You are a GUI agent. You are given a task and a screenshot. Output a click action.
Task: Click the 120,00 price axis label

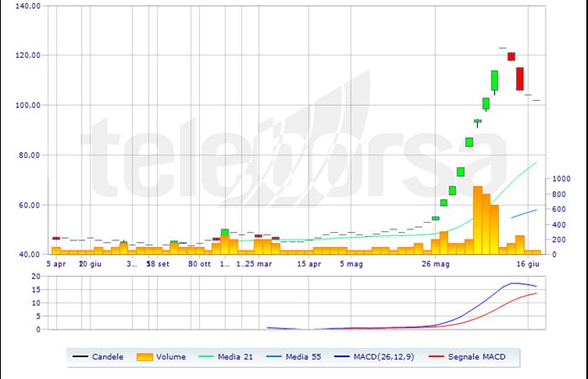tap(28, 55)
